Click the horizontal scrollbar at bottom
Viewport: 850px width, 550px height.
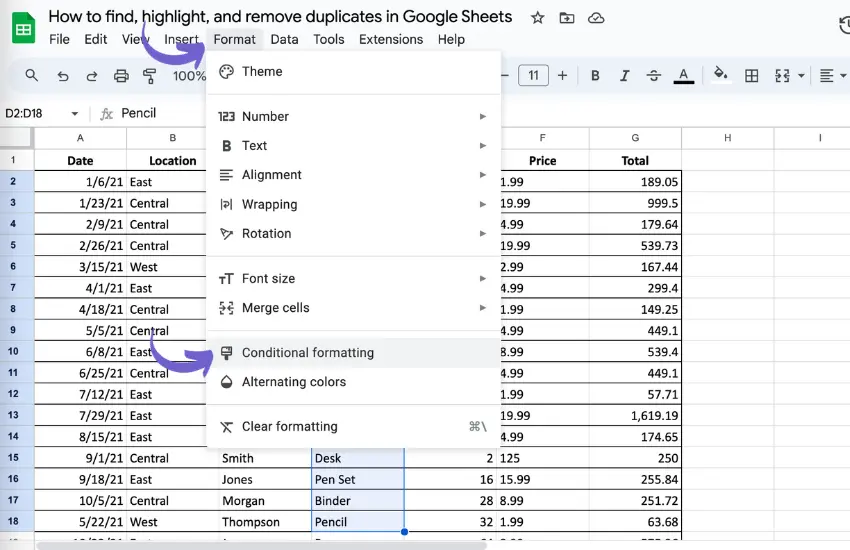pos(260,546)
